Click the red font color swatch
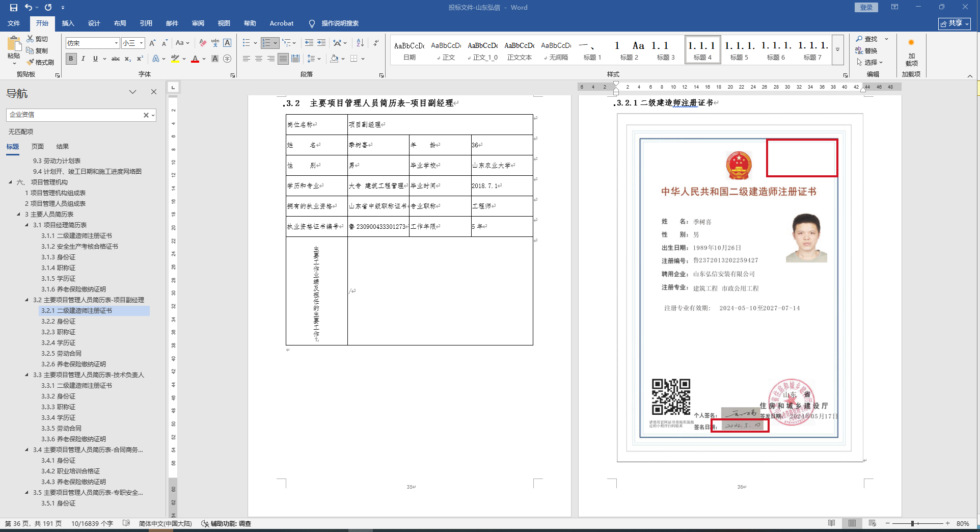 click(x=195, y=59)
